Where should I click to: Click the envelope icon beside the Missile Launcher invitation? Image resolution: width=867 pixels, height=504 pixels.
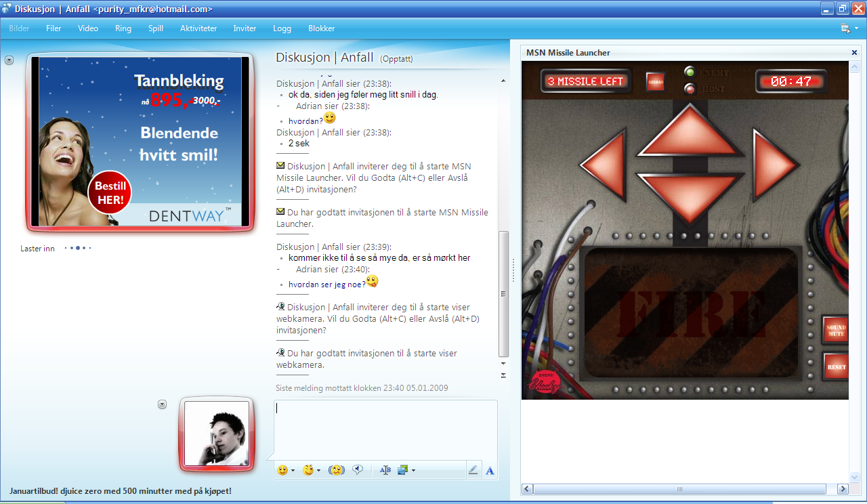coord(280,166)
